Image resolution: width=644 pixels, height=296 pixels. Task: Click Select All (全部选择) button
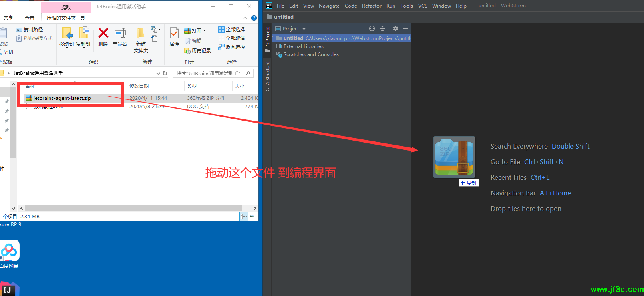pyautogui.click(x=232, y=30)
